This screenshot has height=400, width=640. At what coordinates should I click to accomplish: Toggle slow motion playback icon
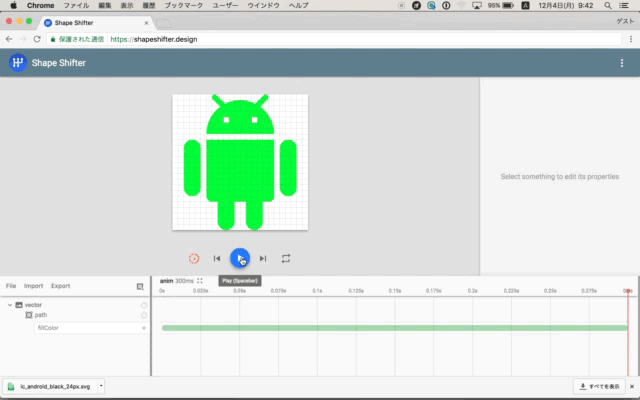[x=194, y=258]
